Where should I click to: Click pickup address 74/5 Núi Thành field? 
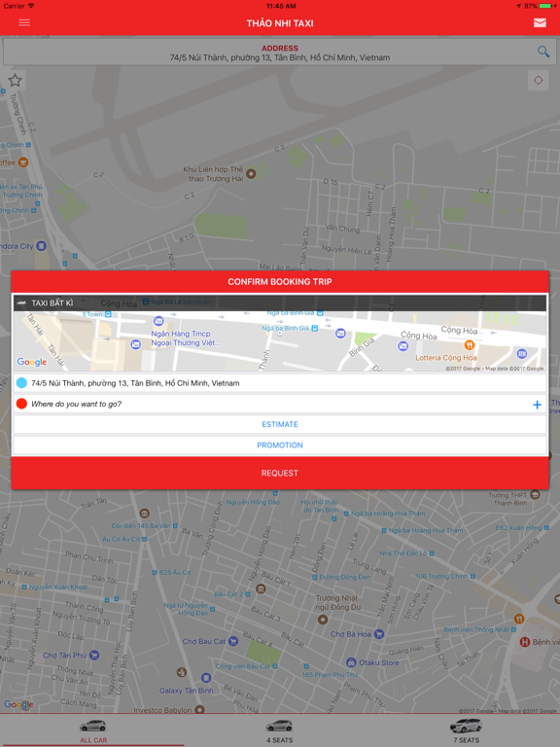click(280, 383)
